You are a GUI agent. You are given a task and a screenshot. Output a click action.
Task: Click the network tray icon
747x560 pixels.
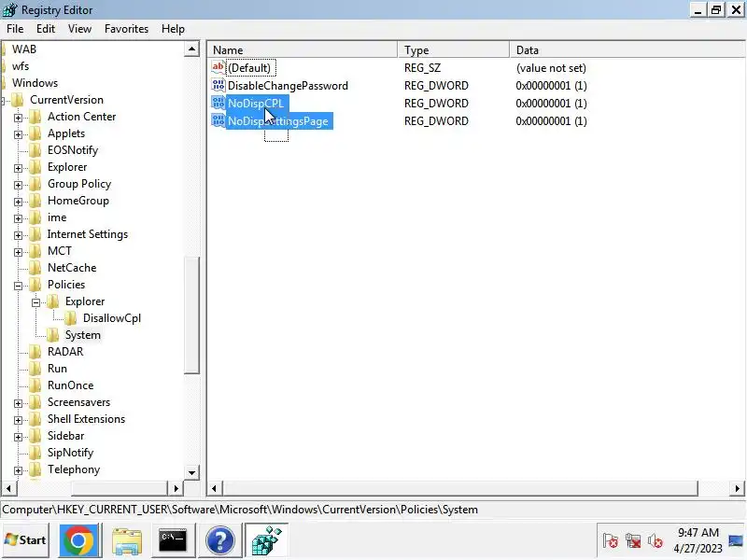click(633, 541)
